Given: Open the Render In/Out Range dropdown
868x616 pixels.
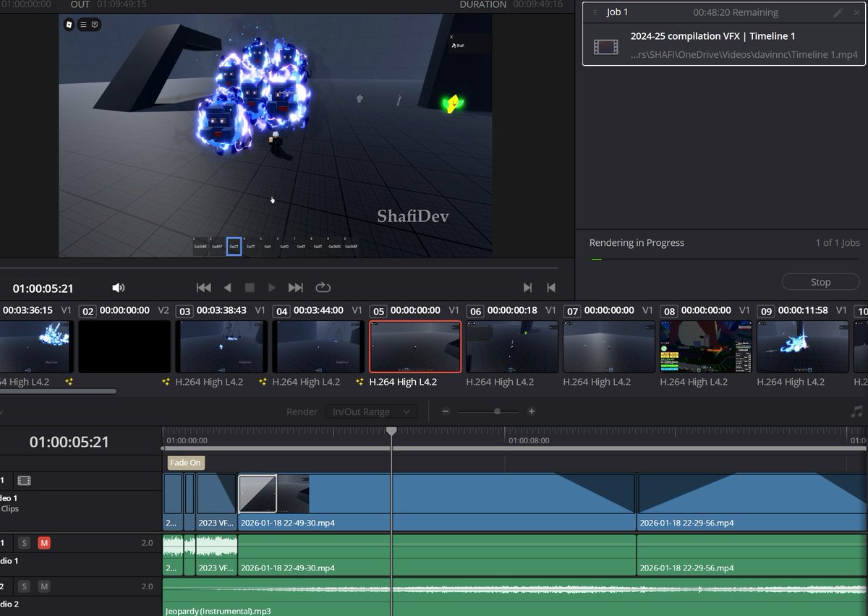Looking at the screenshot, I should pyautogui.click(x=371, y=411).
